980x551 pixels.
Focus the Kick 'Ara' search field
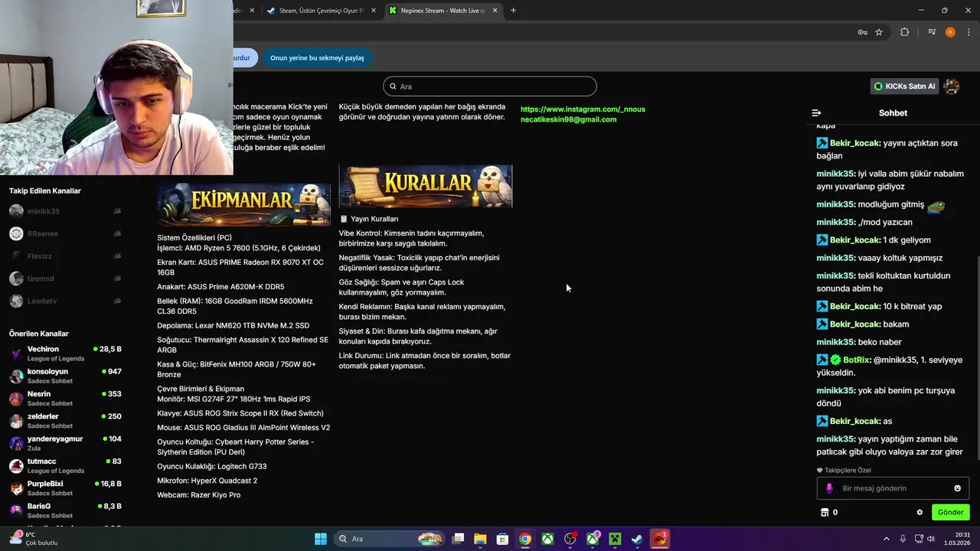[490, 86]
